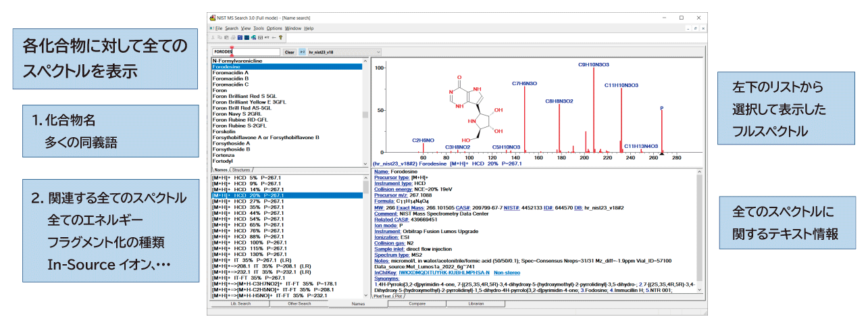Image resolution: width=868 pixels, height=325 pixels.
Task: Select Forskolin in the names list
Action: pyautogui.click(x=286, y=132)
